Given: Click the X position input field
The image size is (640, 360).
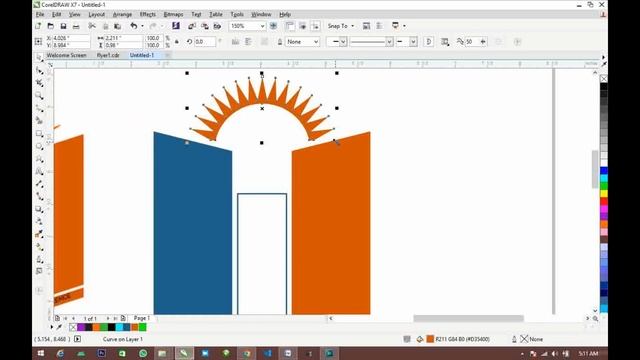Looking at the screenshot, I should click(x=71, y=38).
